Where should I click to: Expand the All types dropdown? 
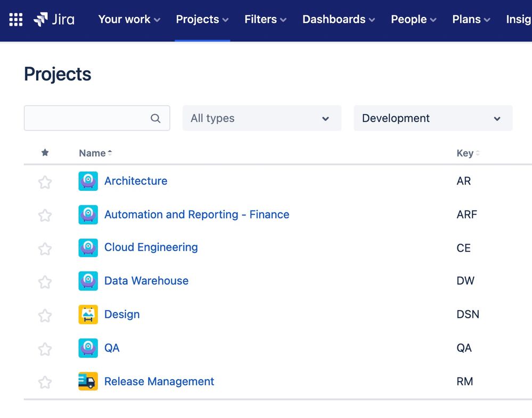[261, 118]
